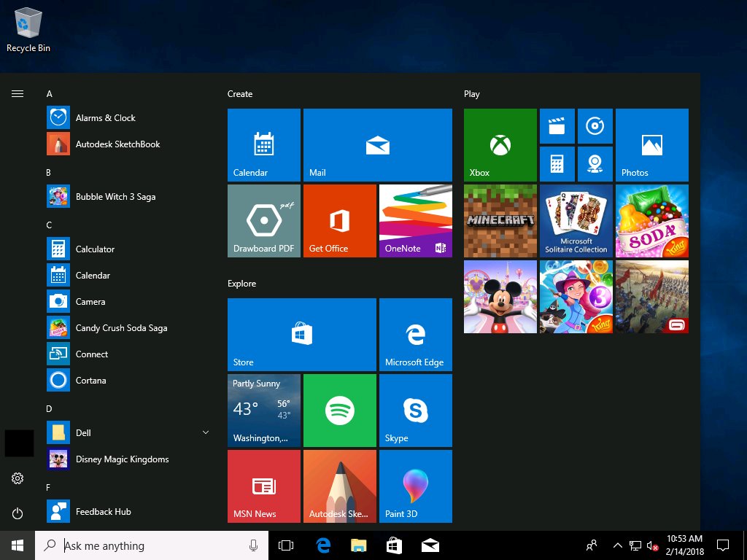The image size is (747, 560).
Task: Open the Mail tile
Action: [x=378, y=145]
